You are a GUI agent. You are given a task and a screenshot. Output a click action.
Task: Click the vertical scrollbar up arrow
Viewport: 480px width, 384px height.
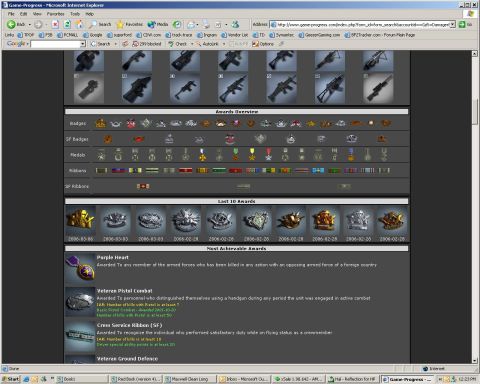coord(475,54)
